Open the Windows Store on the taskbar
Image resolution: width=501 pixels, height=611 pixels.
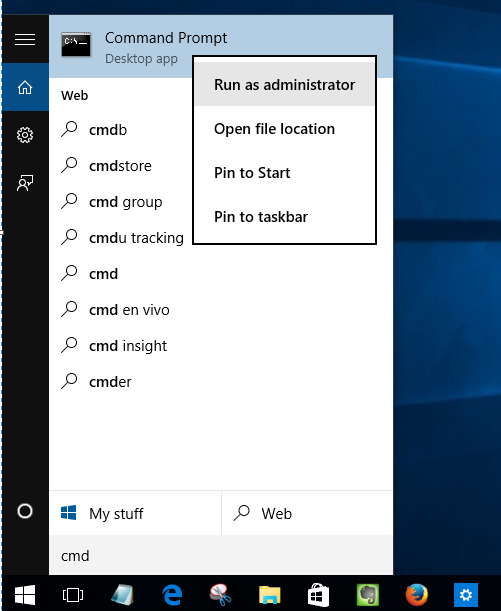coord(318,595)
